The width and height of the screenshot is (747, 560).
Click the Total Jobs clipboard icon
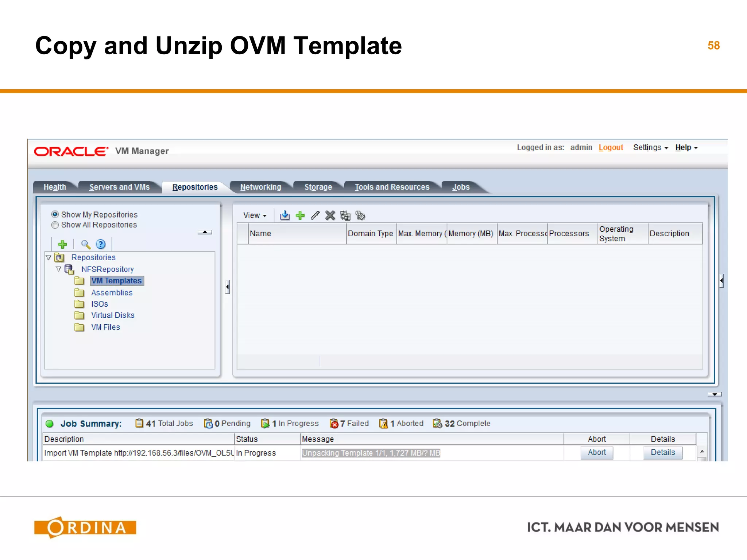(x=139, y=423)
